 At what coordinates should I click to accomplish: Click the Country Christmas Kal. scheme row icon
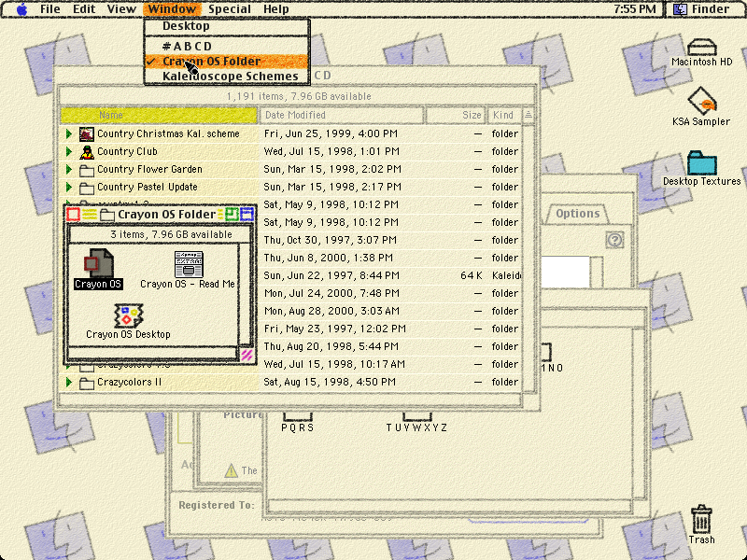86,133
